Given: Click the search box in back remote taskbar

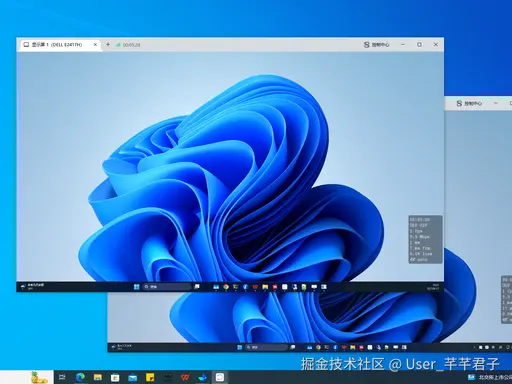Looking at the screenshot, I should [x=266, y=347].
